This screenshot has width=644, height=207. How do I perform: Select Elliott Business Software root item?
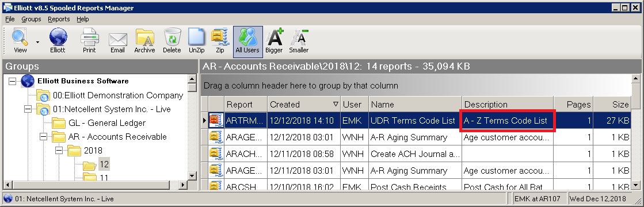[83, 81]
